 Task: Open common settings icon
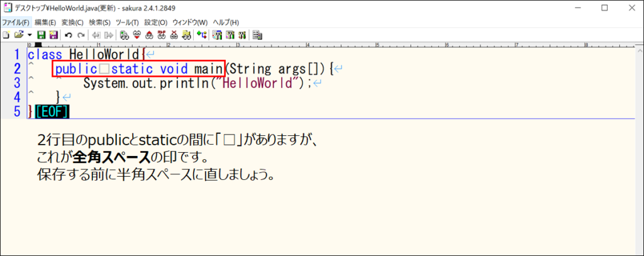point(242,35)
